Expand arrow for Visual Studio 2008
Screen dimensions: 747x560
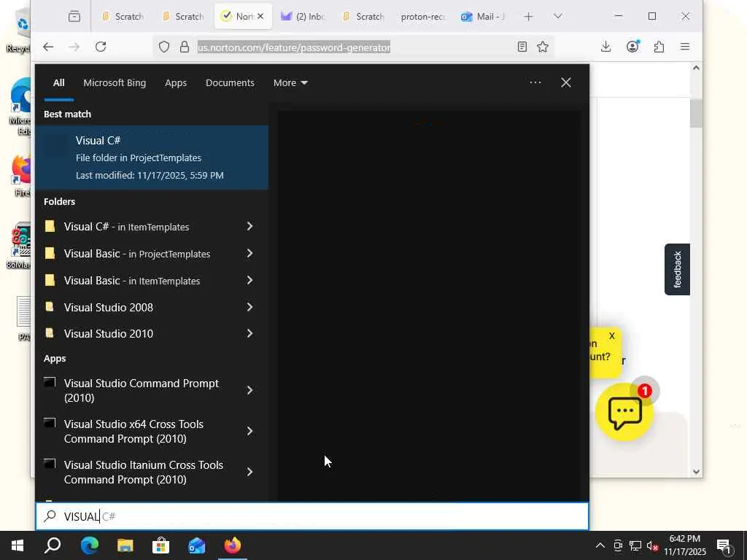point(249,307)
